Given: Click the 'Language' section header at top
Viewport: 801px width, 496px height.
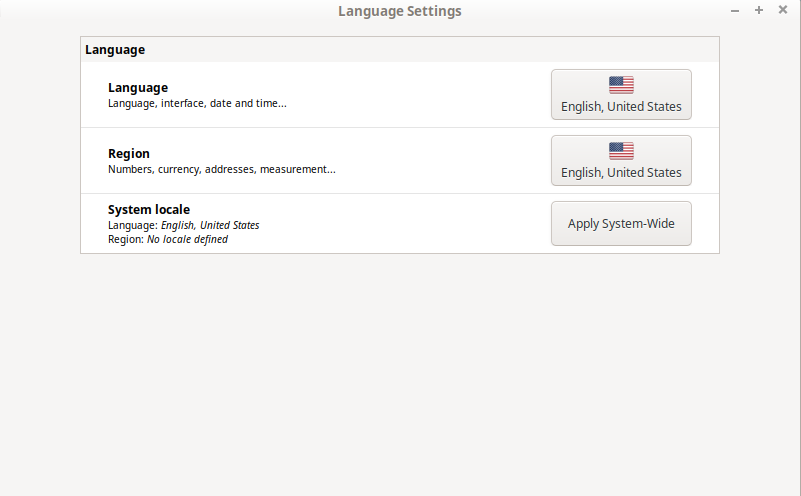Looking at the screenshot, I should tap(115, 50).
